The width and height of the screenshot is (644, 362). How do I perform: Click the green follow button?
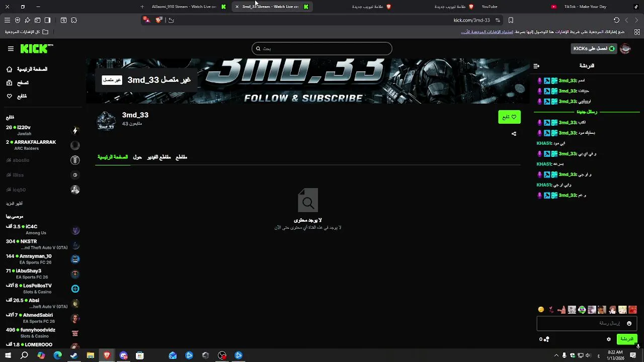509,117
